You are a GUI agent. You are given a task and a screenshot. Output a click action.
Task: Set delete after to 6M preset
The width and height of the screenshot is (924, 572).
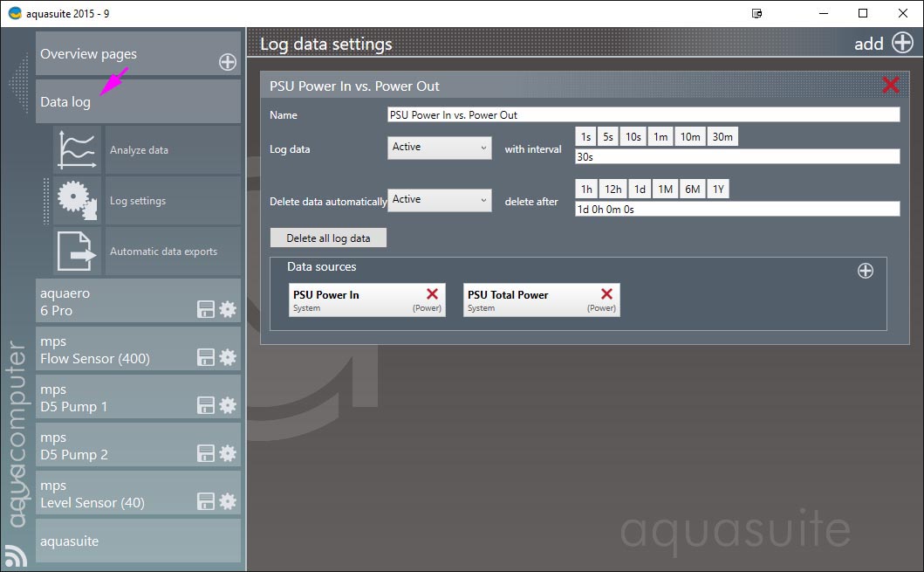tap(692, 190)
